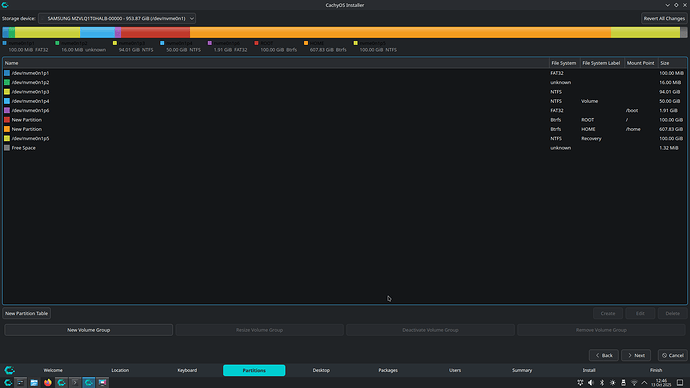Select the highlighted Partitions step
This screenshot has height=388, width=690.
click(254, 370)
